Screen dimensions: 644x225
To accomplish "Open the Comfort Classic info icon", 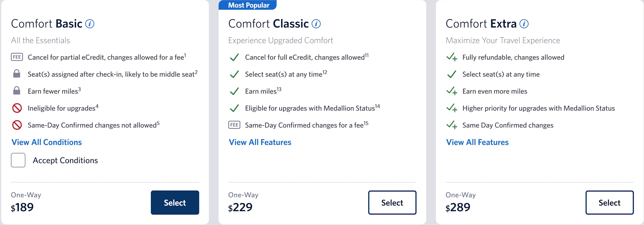I will (x=316, y=24).
